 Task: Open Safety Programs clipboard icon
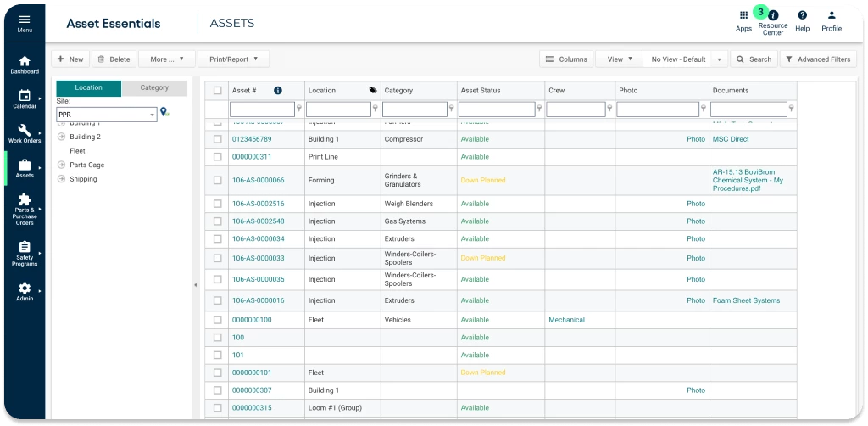coord(25,247)
